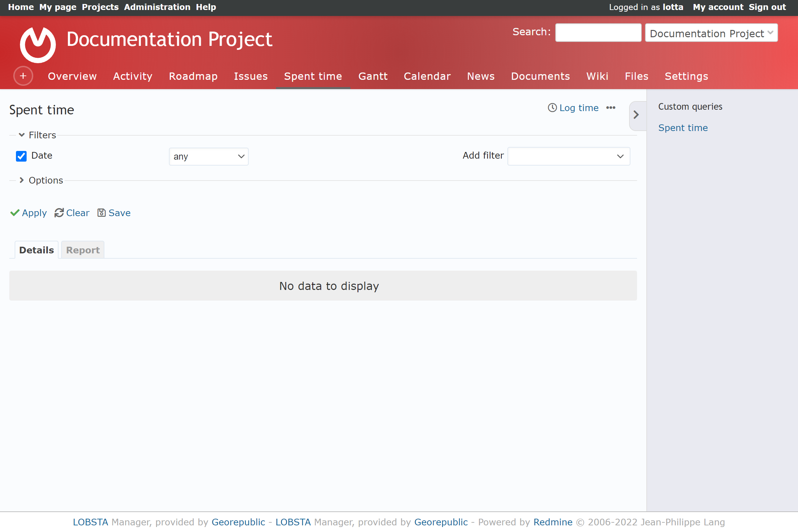Screen dimensions: 798x532
Task: Open the News project tab
Action: (481, 76)
